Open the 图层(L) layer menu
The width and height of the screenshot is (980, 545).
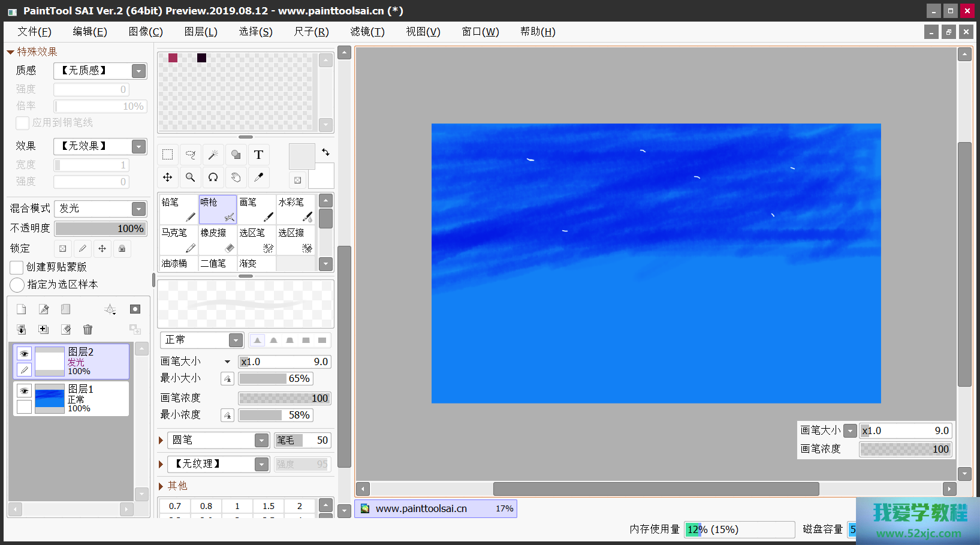[x=200, y=32]
